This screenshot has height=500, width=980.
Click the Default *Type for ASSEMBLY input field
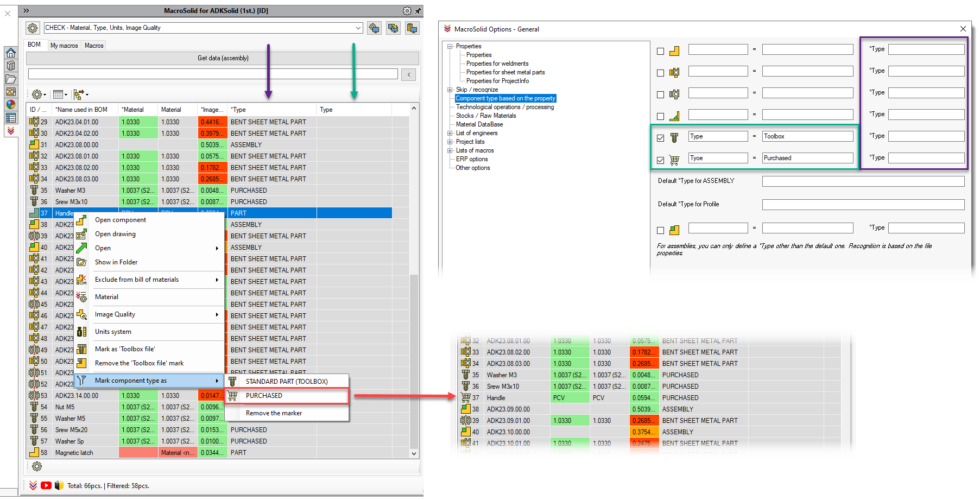pyautogui.click(x=863, y=181)
